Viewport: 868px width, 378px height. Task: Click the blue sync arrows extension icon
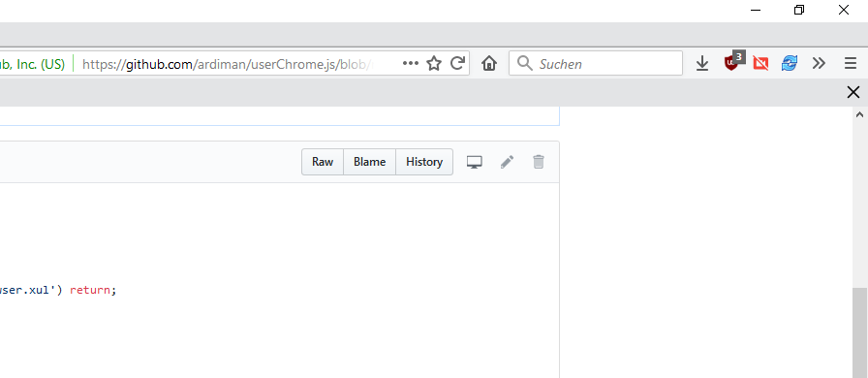pos(790,64)
